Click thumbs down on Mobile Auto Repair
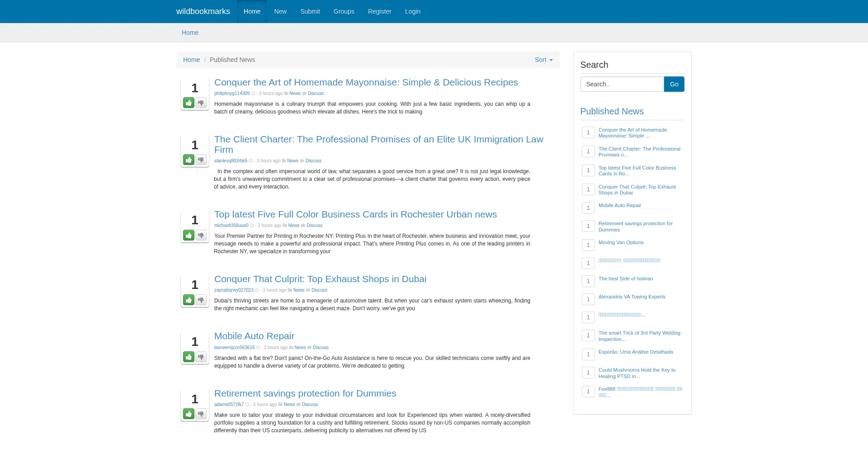 click(x=201, y=357)
